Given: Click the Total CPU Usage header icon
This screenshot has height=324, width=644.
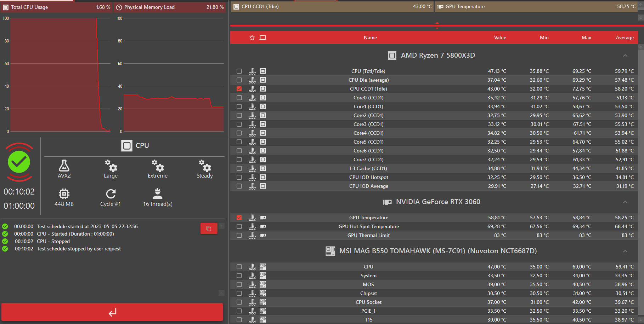Looking at the screenshot, I should tap(6, 7).
